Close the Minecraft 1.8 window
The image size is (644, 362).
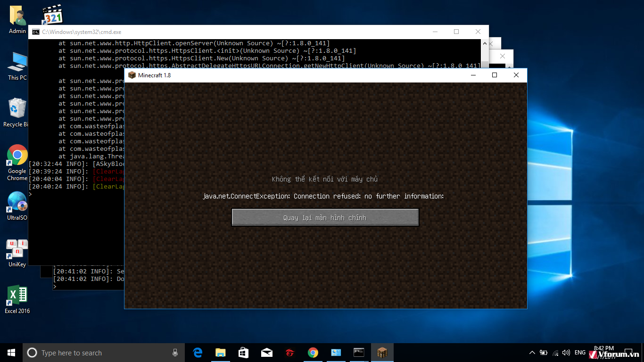516,75
